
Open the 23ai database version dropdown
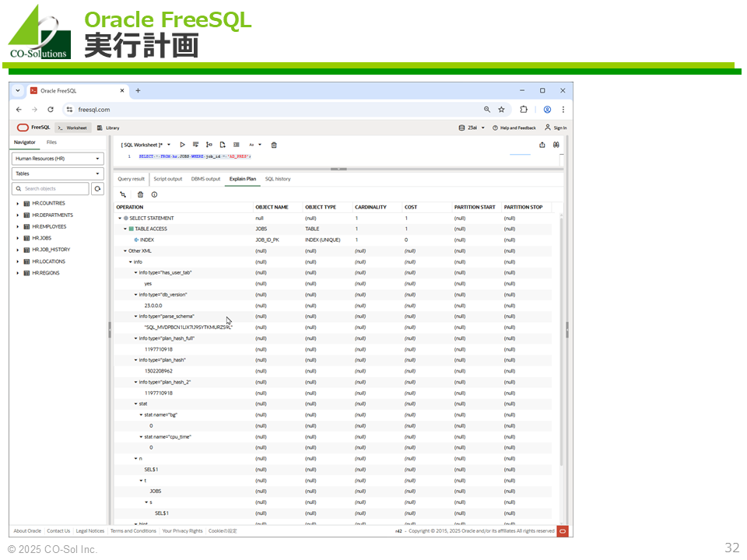point(472,128)
